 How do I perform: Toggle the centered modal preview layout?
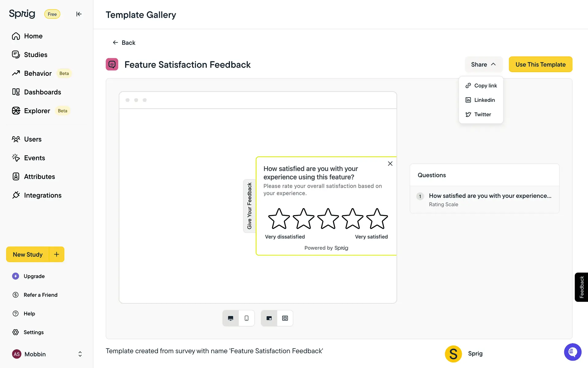click(285, 318)
